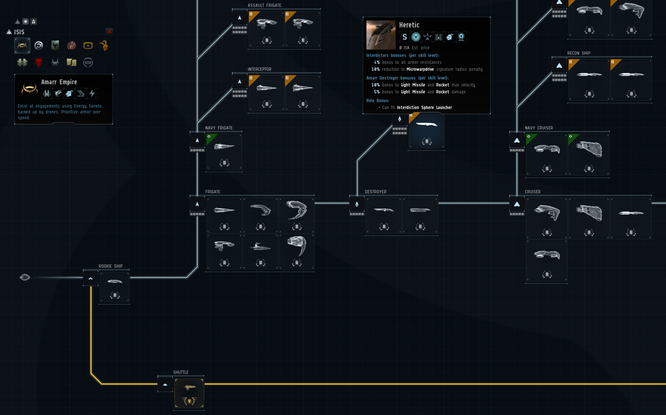Image resolution: width=666 pixels, height=415 pixels.
Task: Click the triangle icon beside ISIS title
Action: 9,31
